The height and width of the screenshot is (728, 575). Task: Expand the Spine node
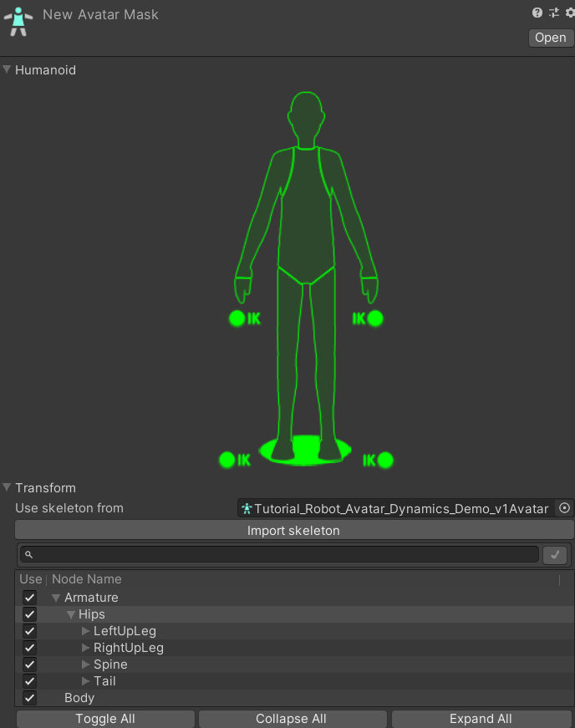coord(85,664)
